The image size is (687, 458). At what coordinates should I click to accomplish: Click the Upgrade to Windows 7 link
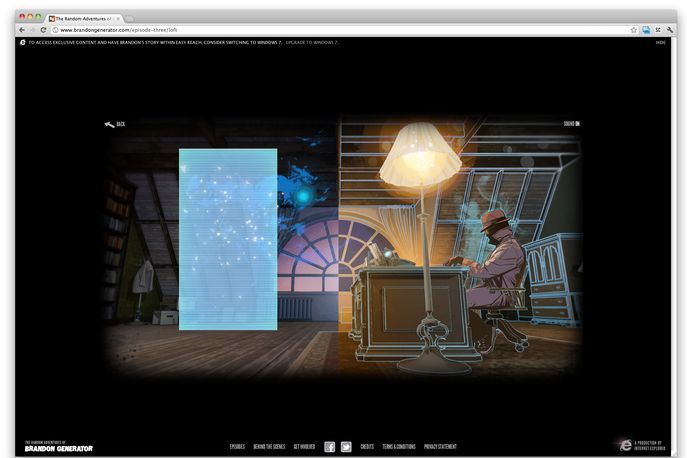pyautogui.click(x=311, y=43)
